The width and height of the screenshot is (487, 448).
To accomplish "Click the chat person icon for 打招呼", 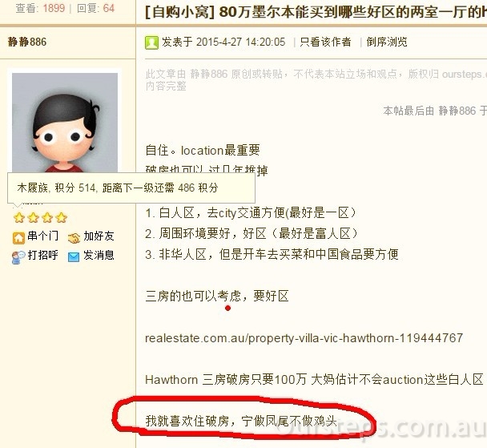I will [x=18, y=257].
